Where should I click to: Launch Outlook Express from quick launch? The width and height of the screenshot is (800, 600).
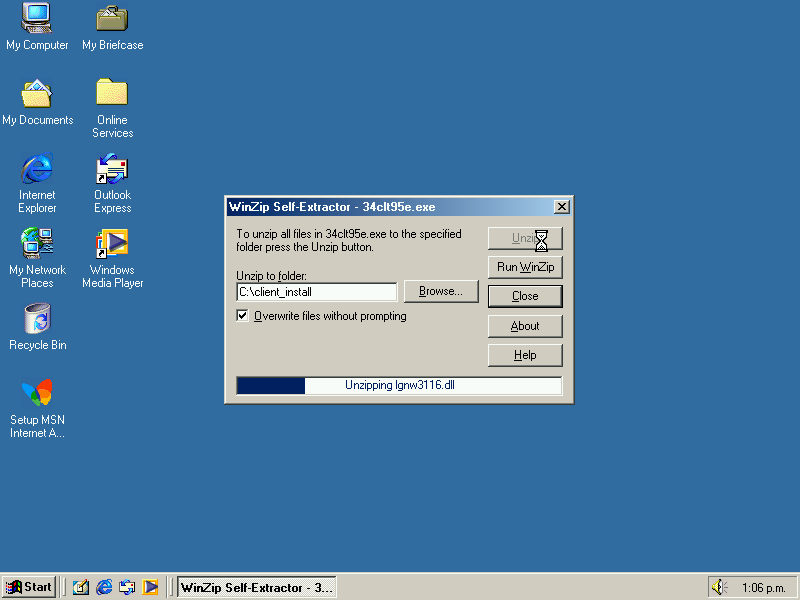127,587
